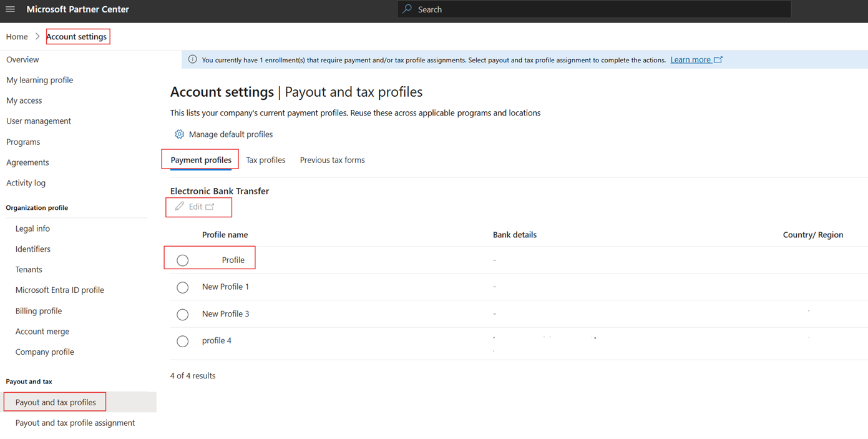Select the profile 4 radio button
This screenshot has height=439, width=868.
(x=182, y=341)
